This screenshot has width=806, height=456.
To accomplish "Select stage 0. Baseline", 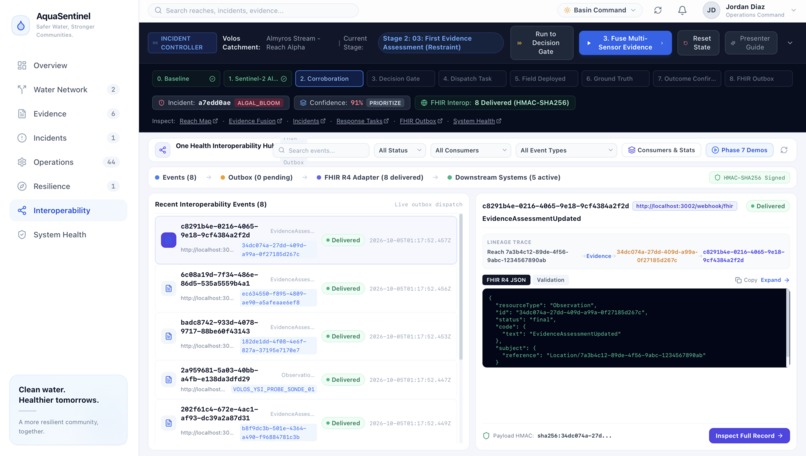I will click(186, 79).
